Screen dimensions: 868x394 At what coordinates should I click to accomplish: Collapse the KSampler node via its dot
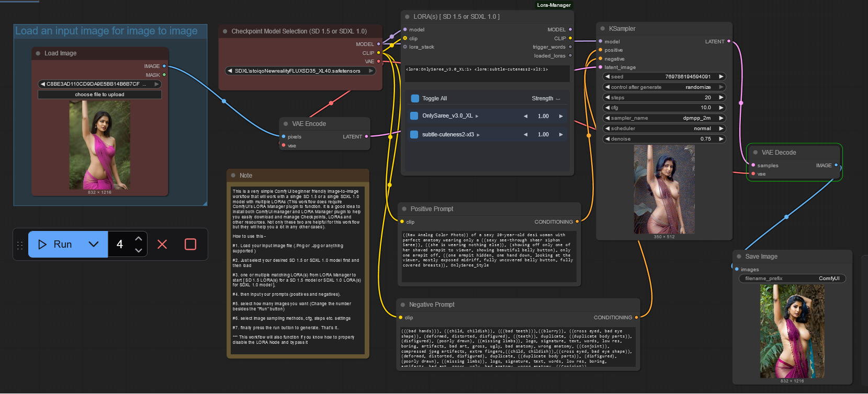click(603, 29)
